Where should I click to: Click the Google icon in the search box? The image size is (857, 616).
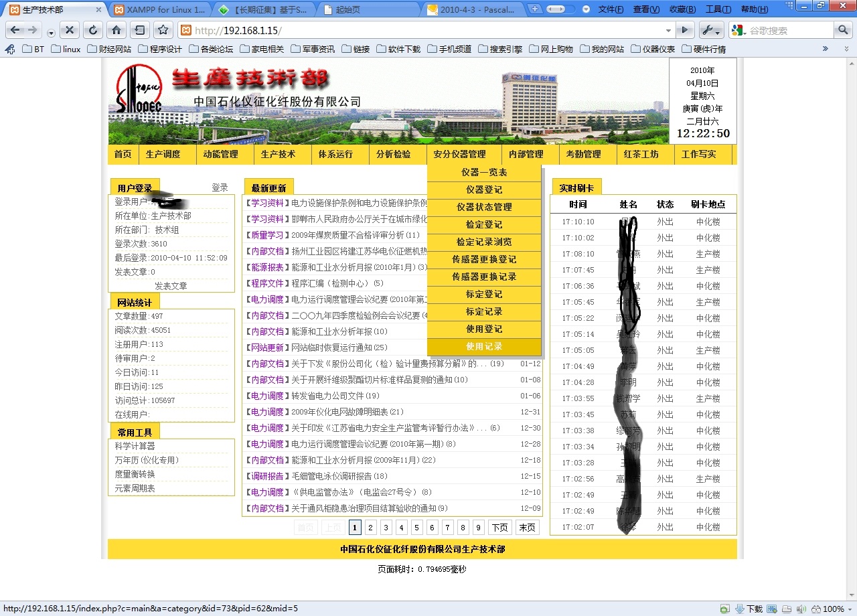pos(738,30)
